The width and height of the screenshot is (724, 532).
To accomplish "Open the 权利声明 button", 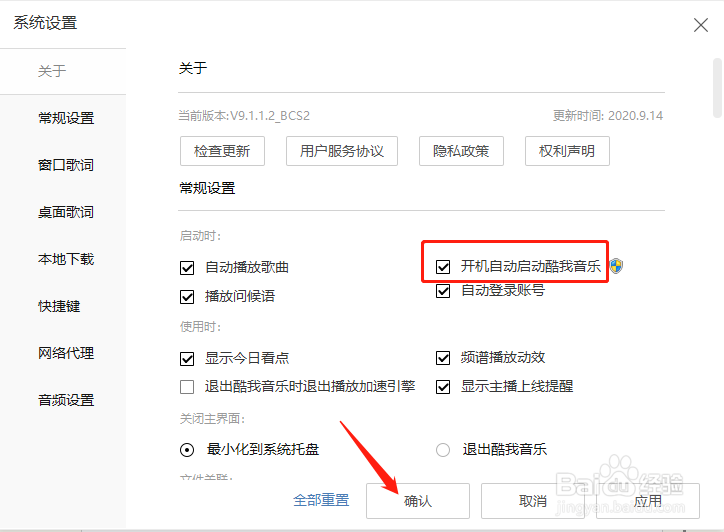I will (x=567, y=151).
